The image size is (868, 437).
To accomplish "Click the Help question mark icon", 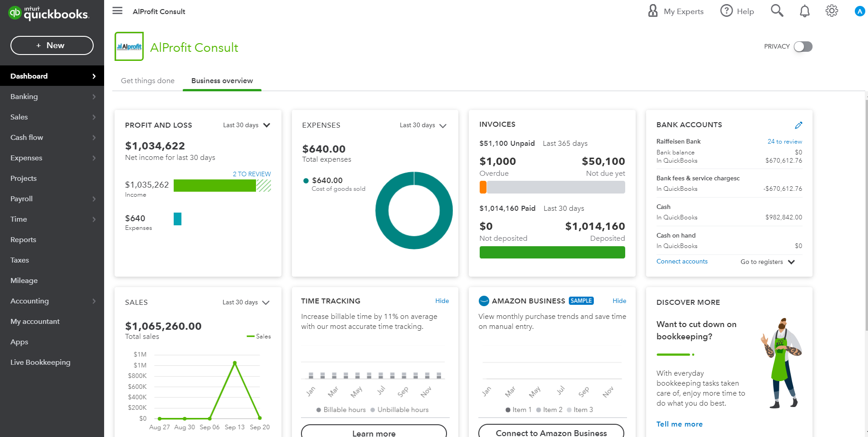I will pos(726,11).
